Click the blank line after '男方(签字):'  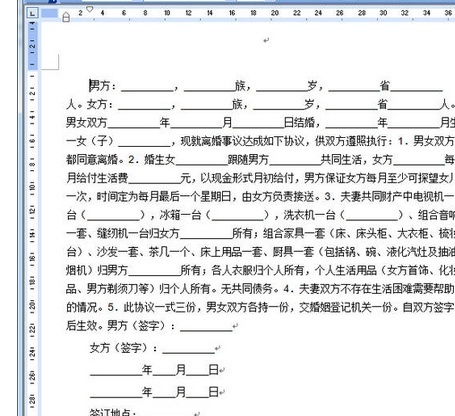206,327
